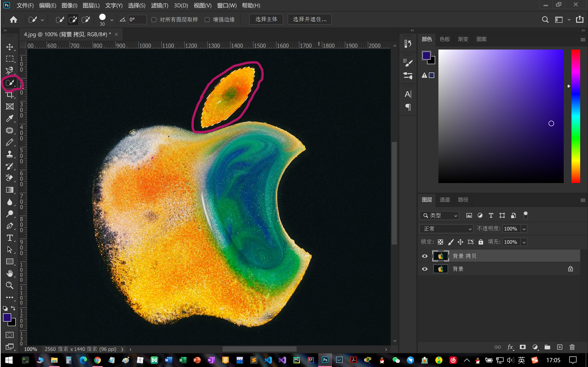Select the Clone Stamp tool

pyautogui.click(x=10, y=154)
